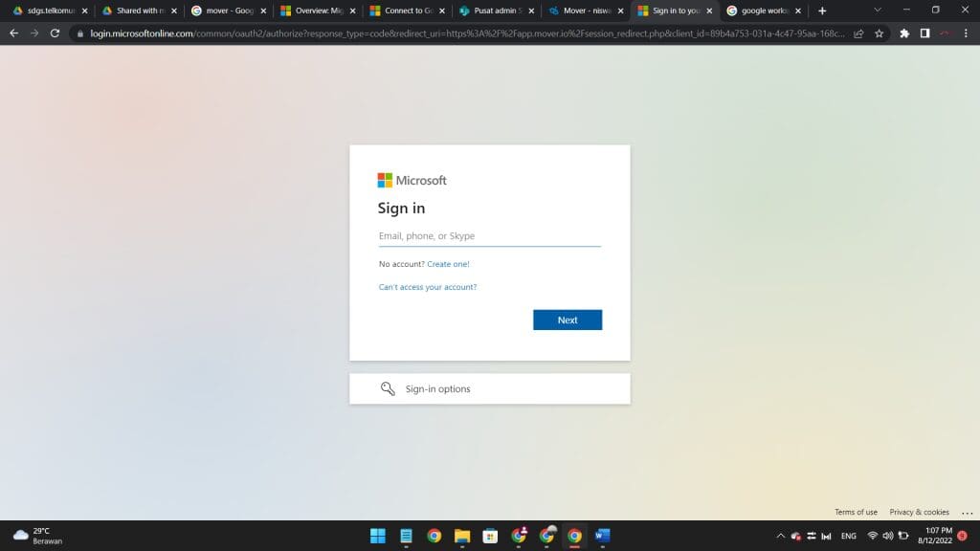Open the Terms of use link
This screenshot has width=980, height=551.
[x=856, y=513]
